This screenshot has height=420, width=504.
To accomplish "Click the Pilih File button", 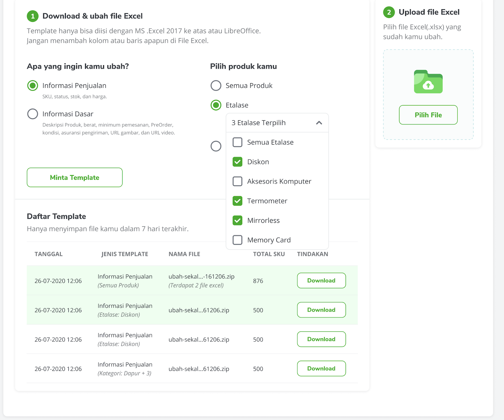I will coord(428,115).
